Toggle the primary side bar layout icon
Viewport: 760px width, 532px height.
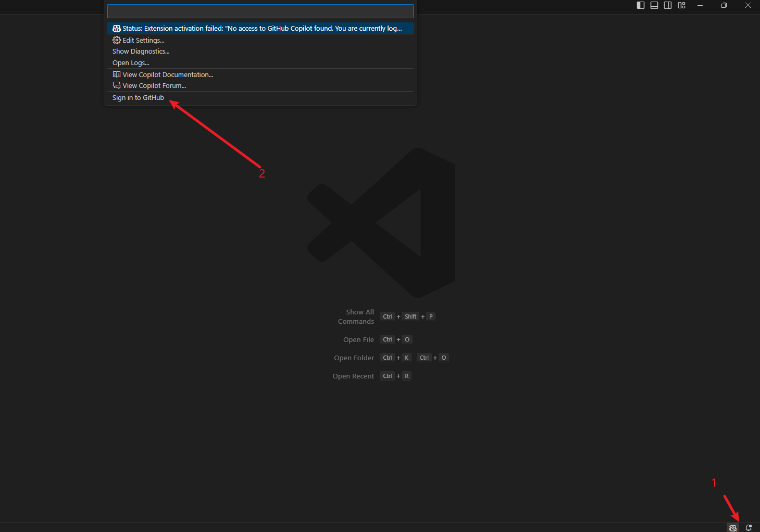click(641, 5)
